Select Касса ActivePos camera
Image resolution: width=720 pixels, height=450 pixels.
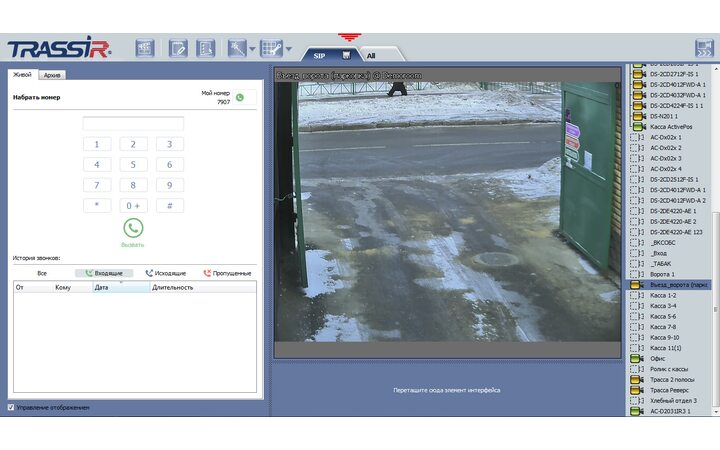(x=669, y=127)
